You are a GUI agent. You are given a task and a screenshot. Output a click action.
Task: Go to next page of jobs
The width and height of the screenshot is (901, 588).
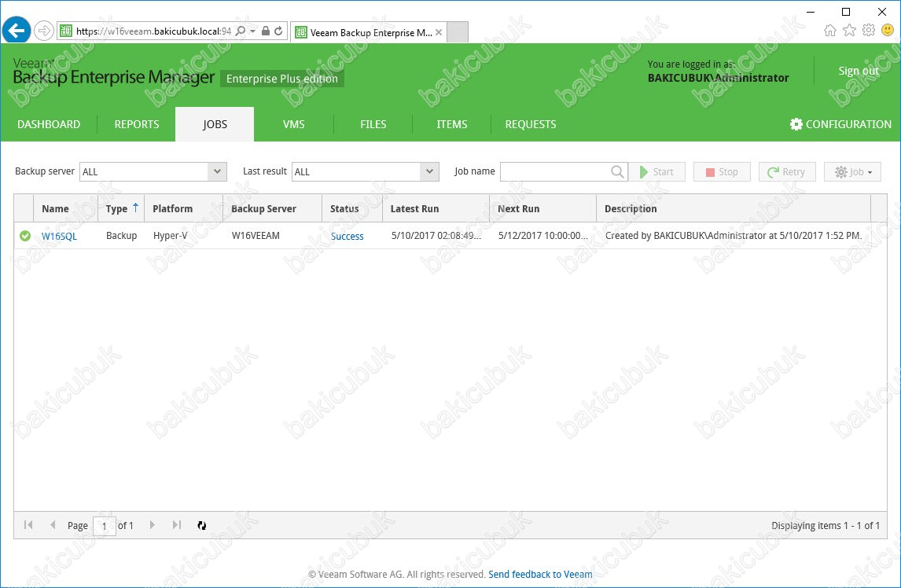153,525
